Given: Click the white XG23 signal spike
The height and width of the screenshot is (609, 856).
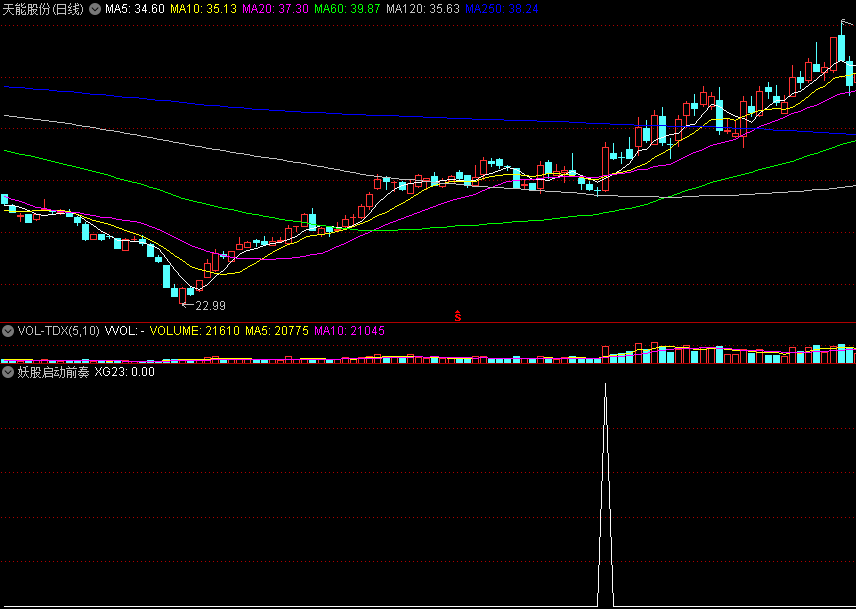Looking at the screenshot, I should [x=605, y=494].
